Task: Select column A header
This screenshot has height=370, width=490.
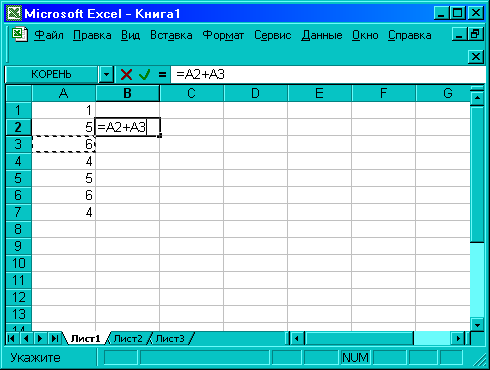Action: [63, 93]
